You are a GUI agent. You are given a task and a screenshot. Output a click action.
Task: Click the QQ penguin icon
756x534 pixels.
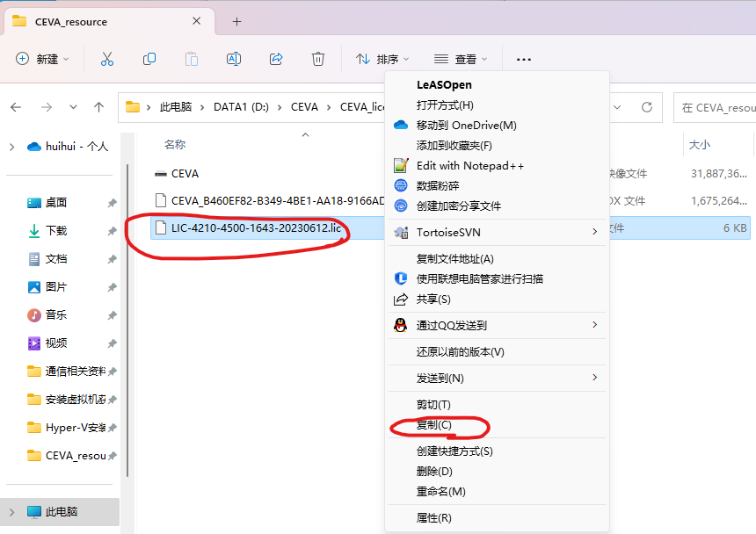[401, 325]
